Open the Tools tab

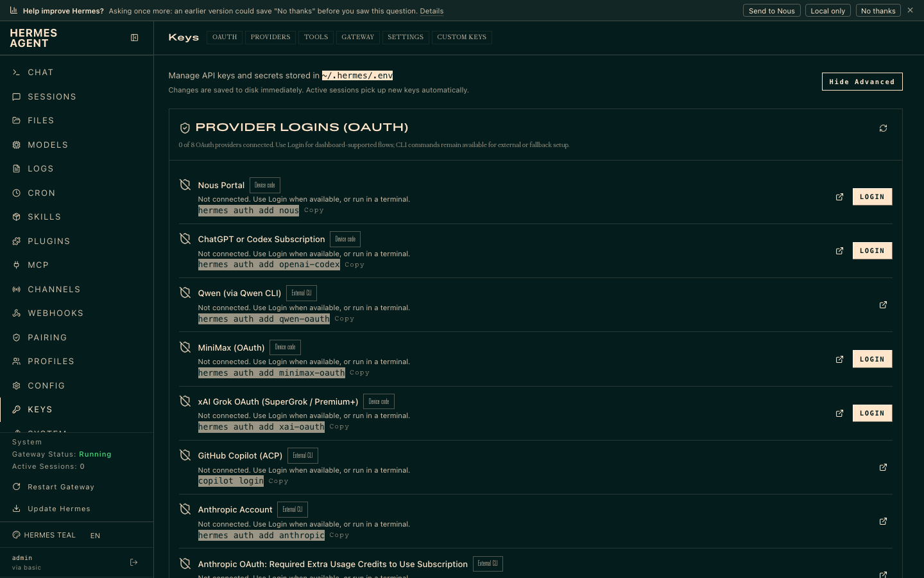[316, 37]
